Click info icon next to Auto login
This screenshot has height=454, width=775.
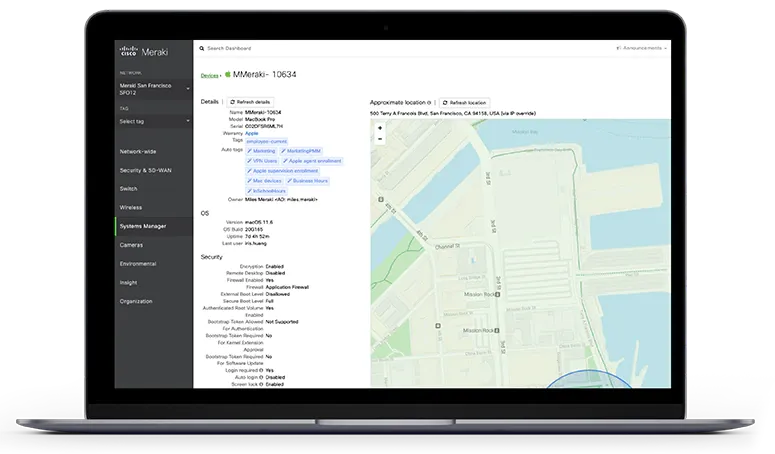(x=261, y=377)
